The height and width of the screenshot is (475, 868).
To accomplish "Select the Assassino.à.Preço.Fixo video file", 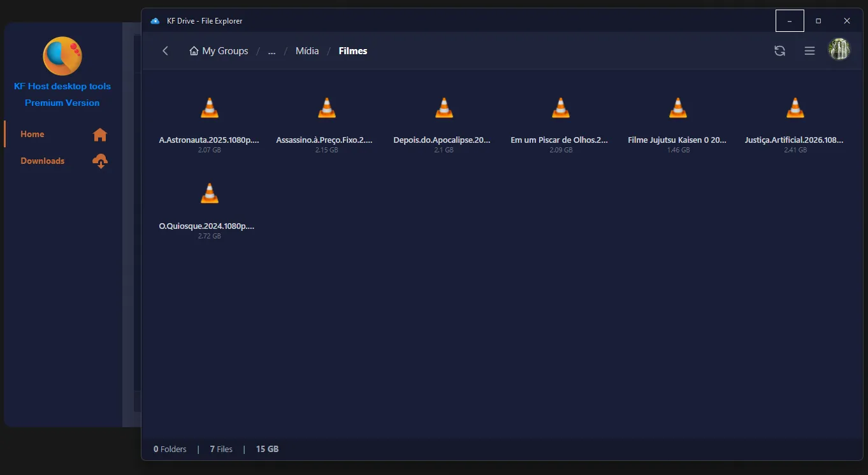I will [x=326, y=108].
